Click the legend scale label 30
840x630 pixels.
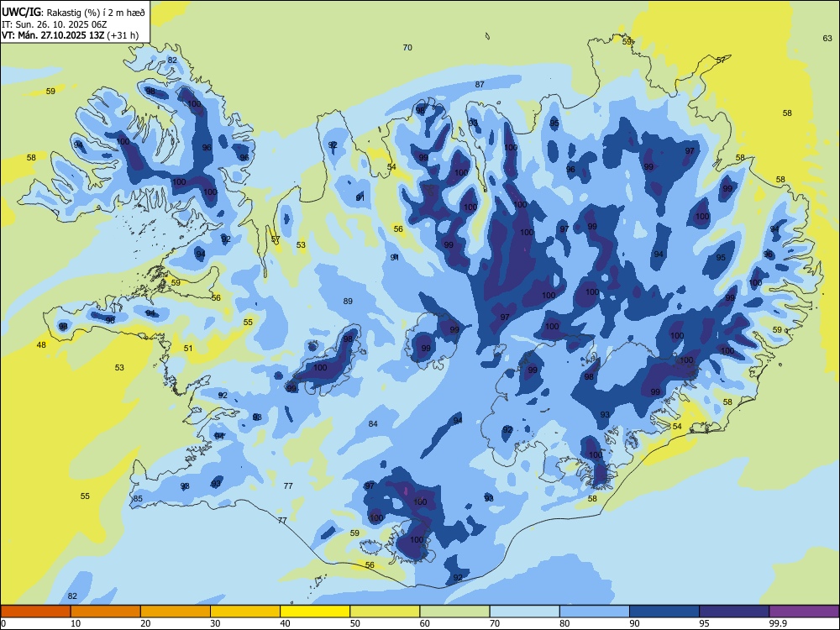(215, 623)
